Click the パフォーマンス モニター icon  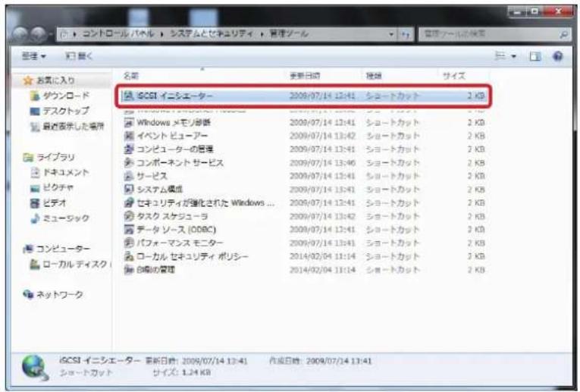coord(128,243)
